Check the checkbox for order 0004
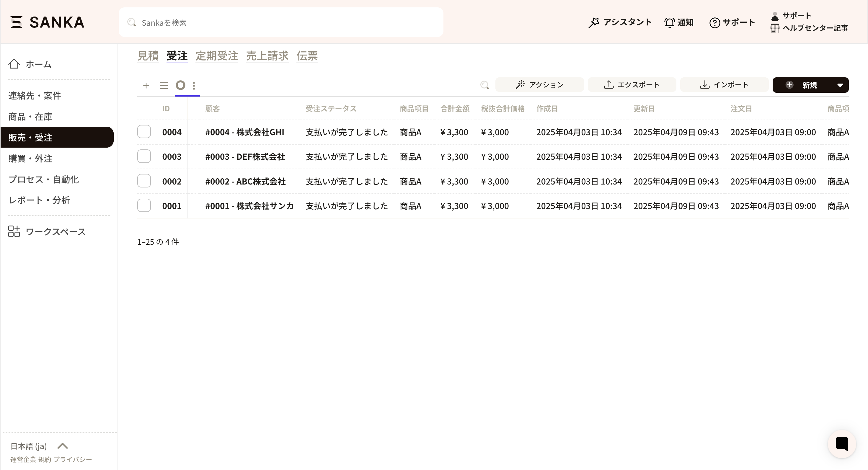Viewport: 868px width, 470px height. pos(144,132)
